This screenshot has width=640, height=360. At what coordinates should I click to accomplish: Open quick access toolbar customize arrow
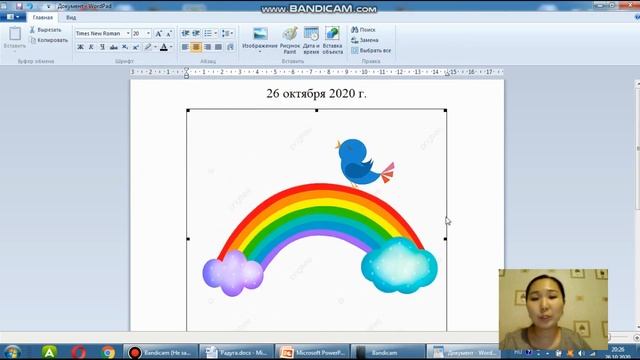tap(49, 7)
